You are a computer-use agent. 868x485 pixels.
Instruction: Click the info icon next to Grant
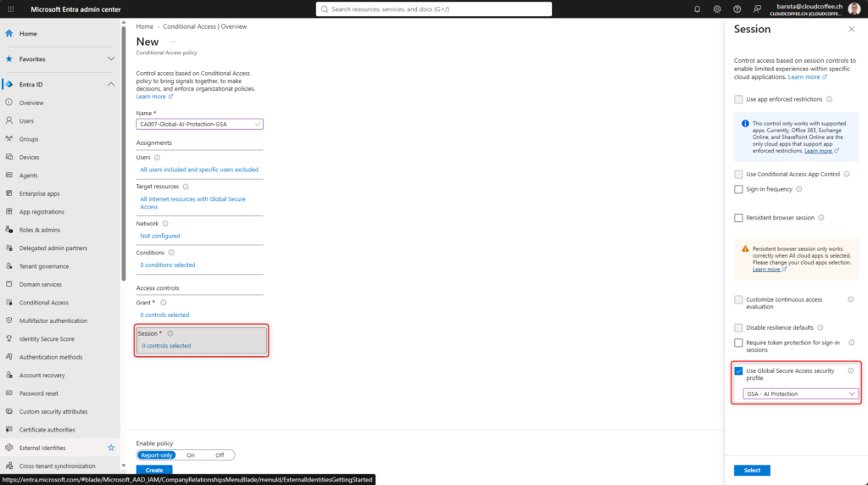click(164, 303)
